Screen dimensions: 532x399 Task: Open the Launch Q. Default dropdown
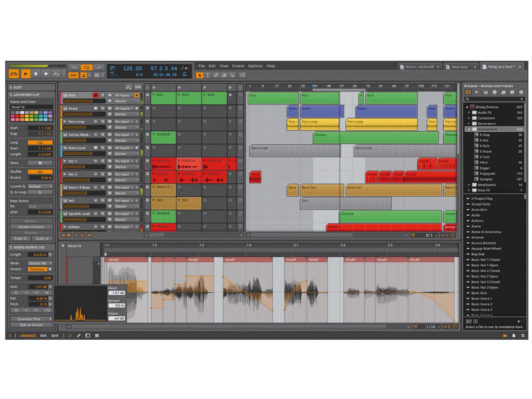[40, 187]
